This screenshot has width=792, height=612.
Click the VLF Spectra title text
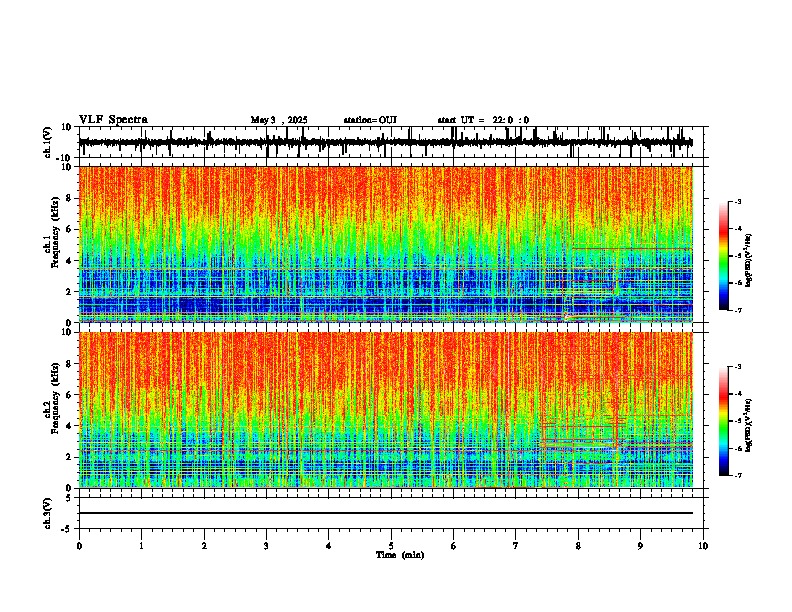click(x=113, y=120)
